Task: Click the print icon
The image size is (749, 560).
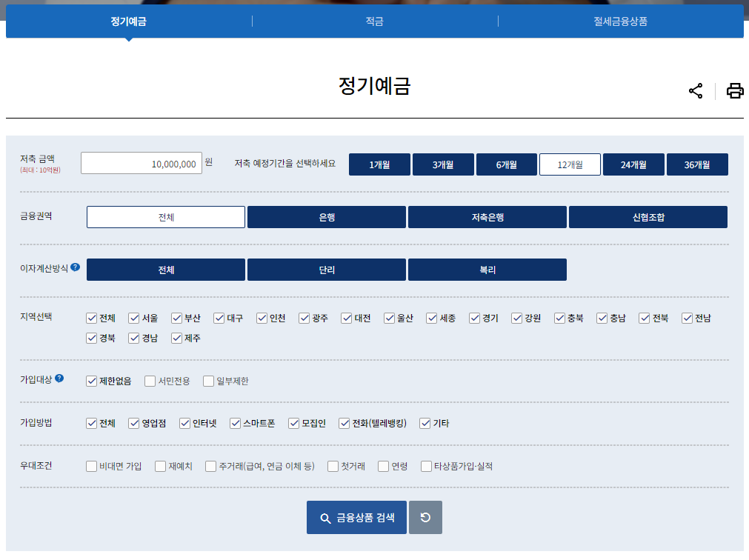Action: 735,90
